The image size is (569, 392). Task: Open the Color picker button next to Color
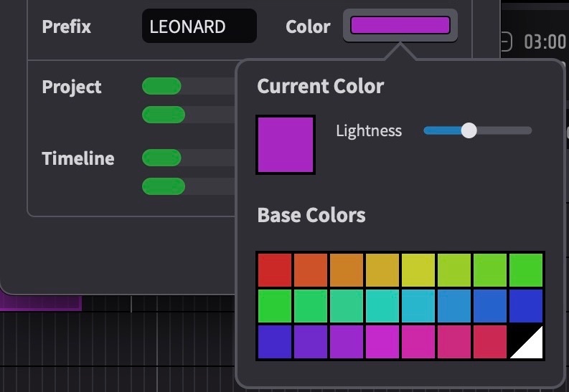point(400,25)
